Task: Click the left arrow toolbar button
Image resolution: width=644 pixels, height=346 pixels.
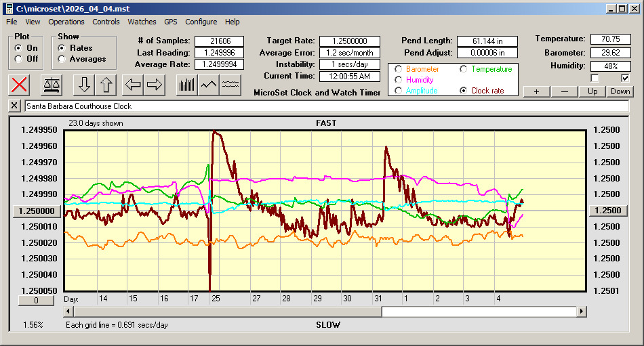Action: (132, 85)
